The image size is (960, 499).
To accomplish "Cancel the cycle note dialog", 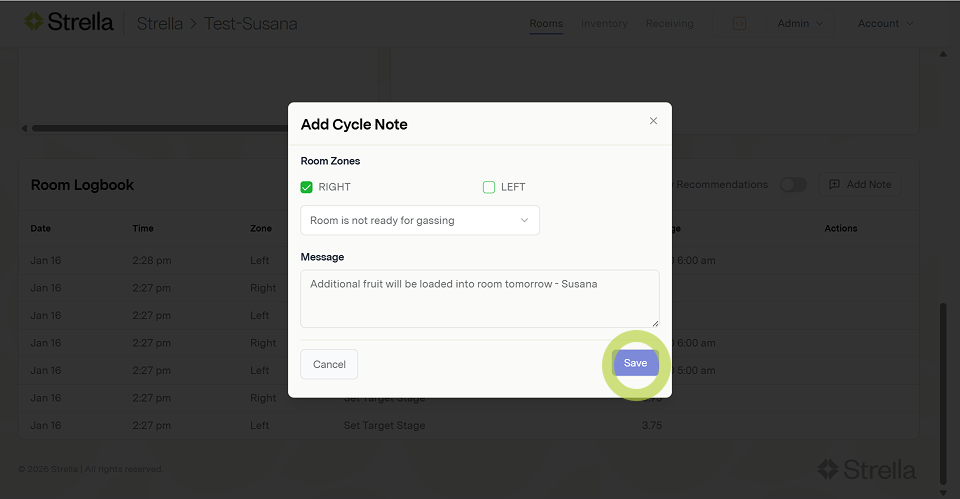I will (x=329, y=364).
